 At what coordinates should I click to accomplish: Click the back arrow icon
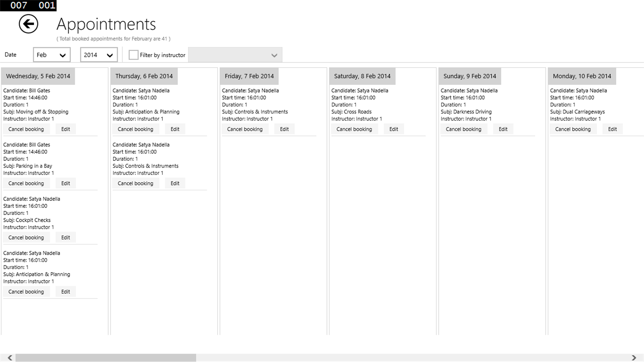(x=28, y=24)
